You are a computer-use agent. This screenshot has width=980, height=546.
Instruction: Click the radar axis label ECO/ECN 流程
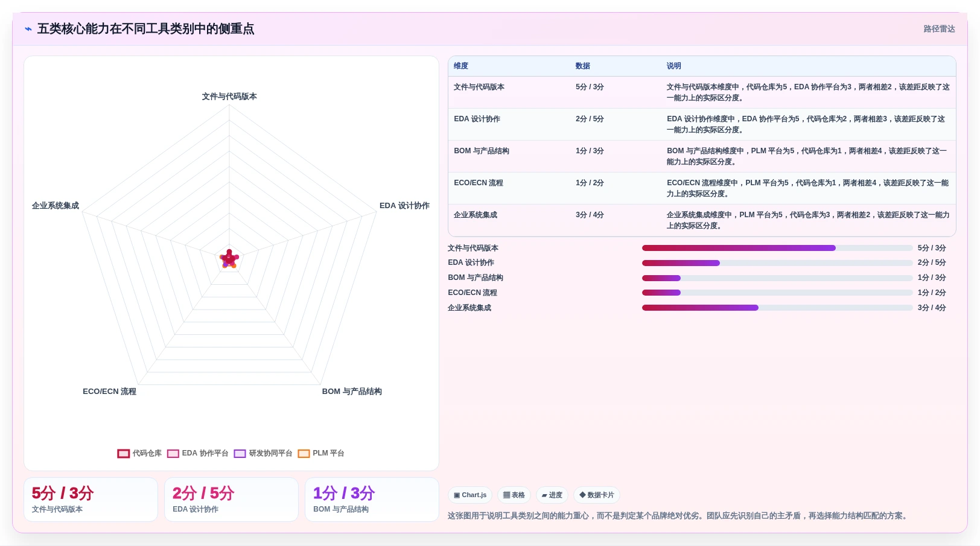109,392
